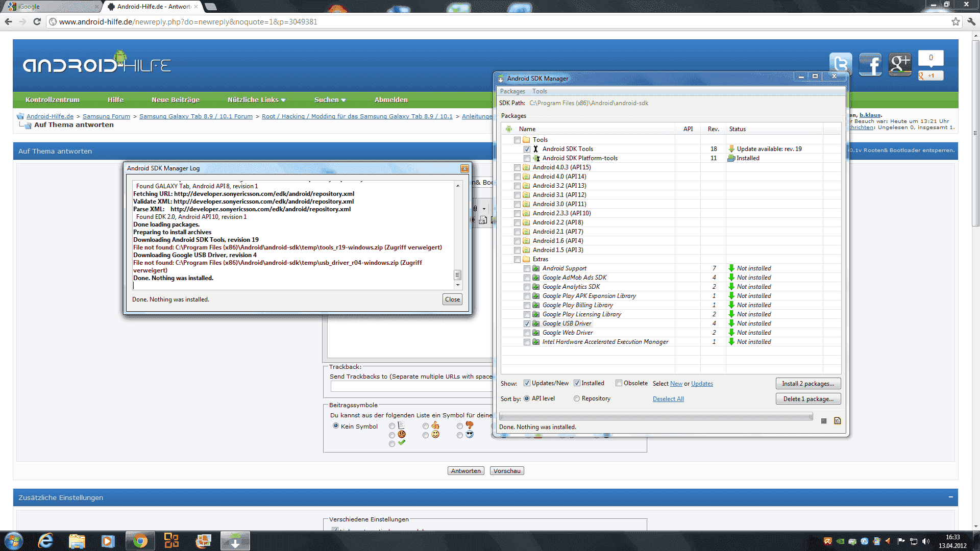Open Hilfe nav item
Viewport: 980px width, 551px height.
pos(115,99)
